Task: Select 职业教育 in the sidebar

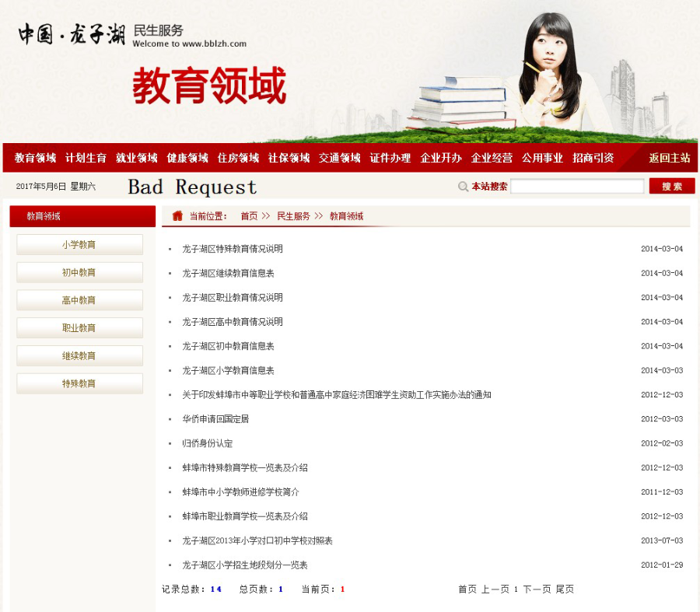Action: [x=79, y=327]
